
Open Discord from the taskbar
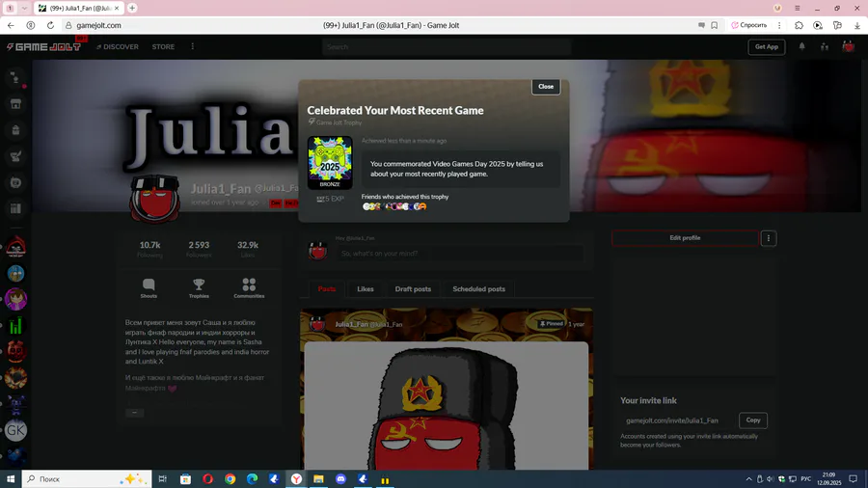[340, 479]
